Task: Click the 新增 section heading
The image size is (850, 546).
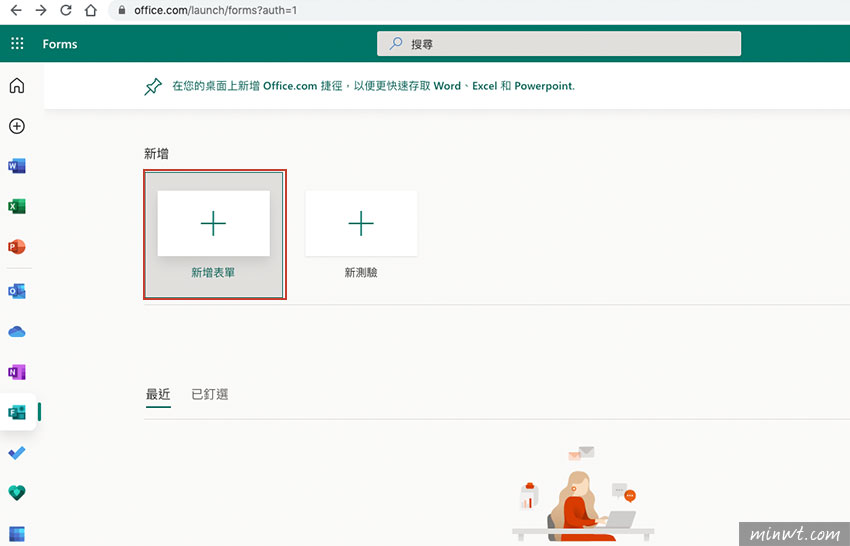Action: 156,154
